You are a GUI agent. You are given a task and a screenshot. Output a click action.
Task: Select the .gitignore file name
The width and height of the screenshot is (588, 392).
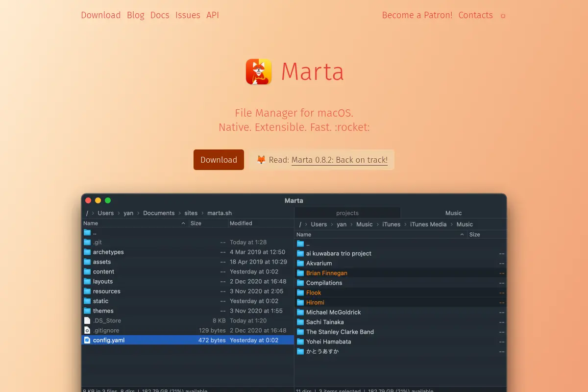tap(106, 330)
